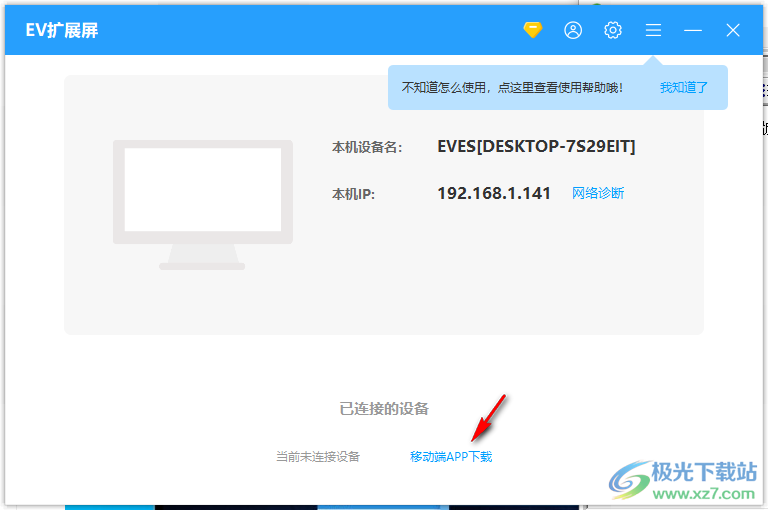Minimize the EV扩展屏 window

coord(693,30)
